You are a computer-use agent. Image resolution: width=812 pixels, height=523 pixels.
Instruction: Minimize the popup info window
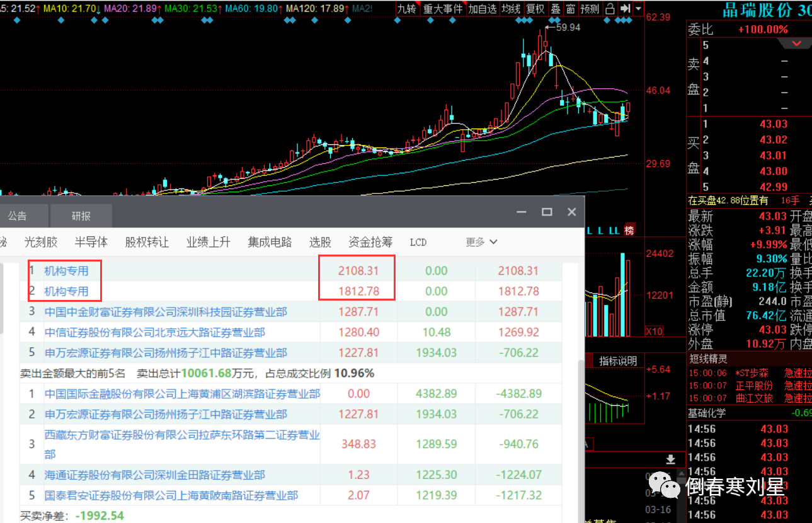pyautogui.click(x=522, y=212)
